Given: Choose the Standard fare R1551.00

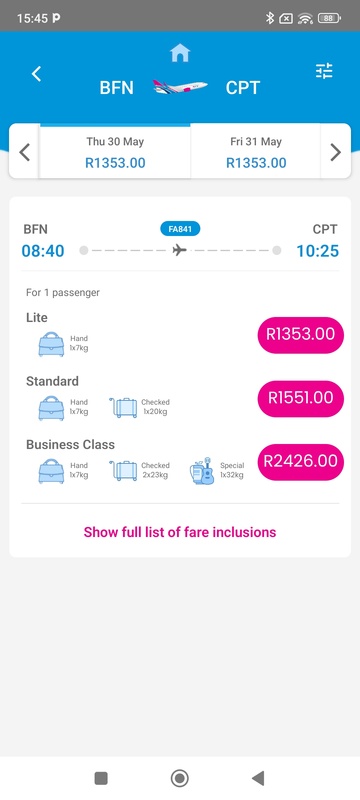Looking at the screenshot, I should pos(300,398).
